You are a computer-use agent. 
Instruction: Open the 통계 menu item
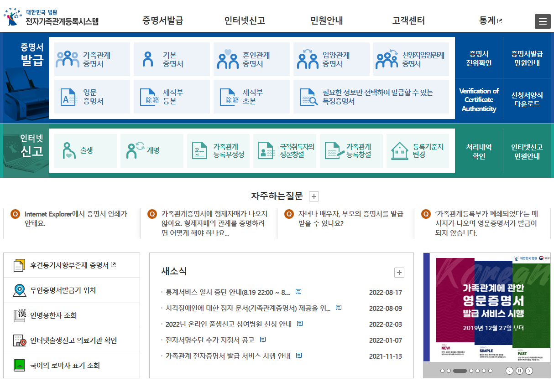click(487, 21)
